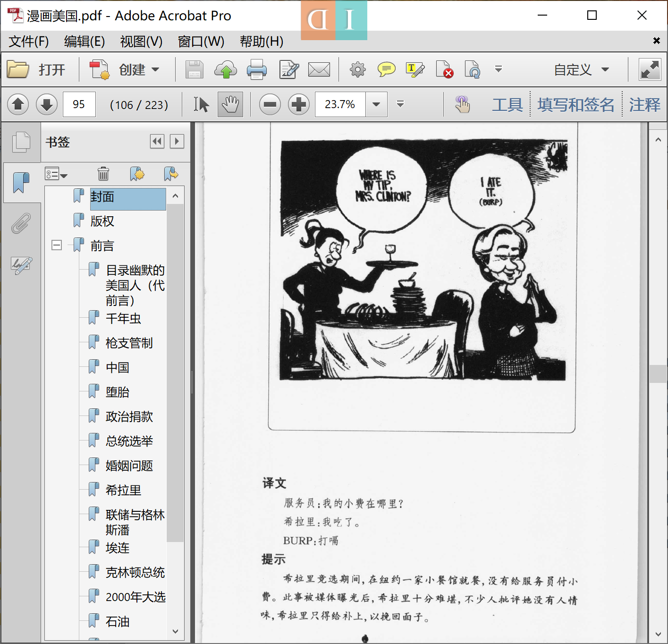The width and height of the screenshot is (668, 644).
Task: Click the Print icon
Action: (x=257, y=70)
